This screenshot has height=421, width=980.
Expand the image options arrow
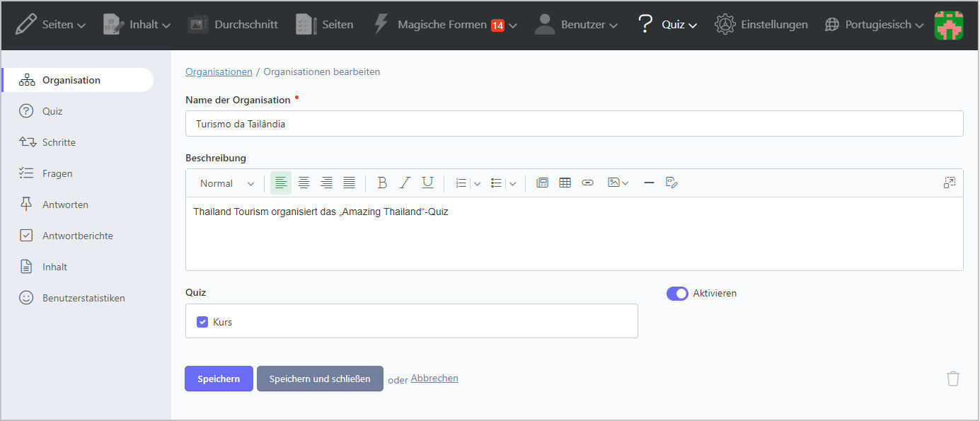click(625, 183)
